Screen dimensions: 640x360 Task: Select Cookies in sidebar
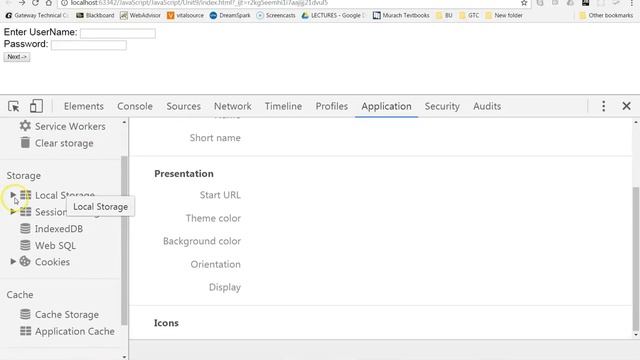(52, 262)
